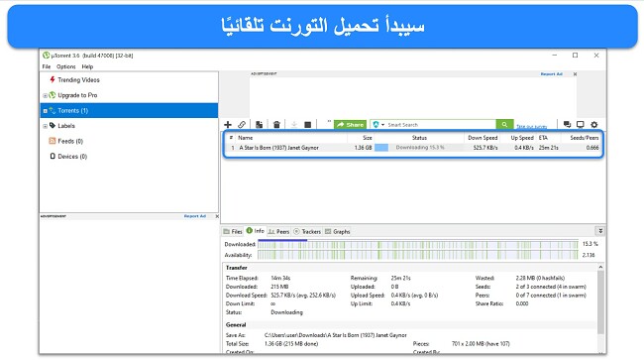This screenshot has width=644, height=360.
Task: Click the Downloading progress bar in torrent row
Action: [x=418, y=148]
